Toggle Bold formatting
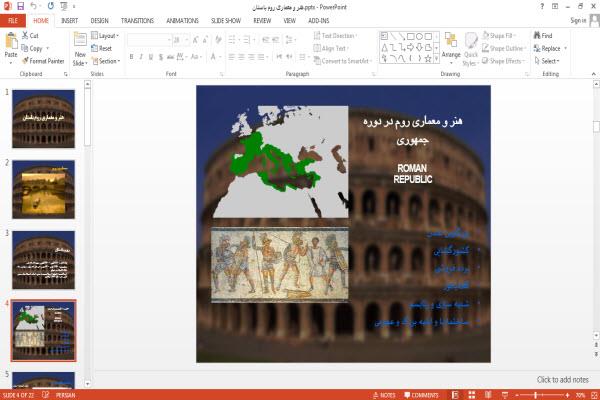The width and height of the screenshot is (600, 400). coord(131,57)
